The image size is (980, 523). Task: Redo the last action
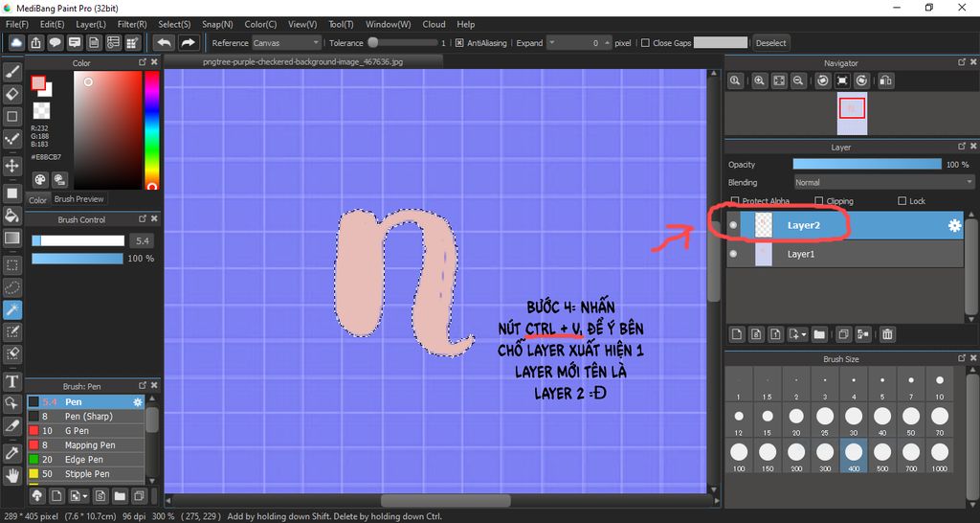click(x=187, y=42)
